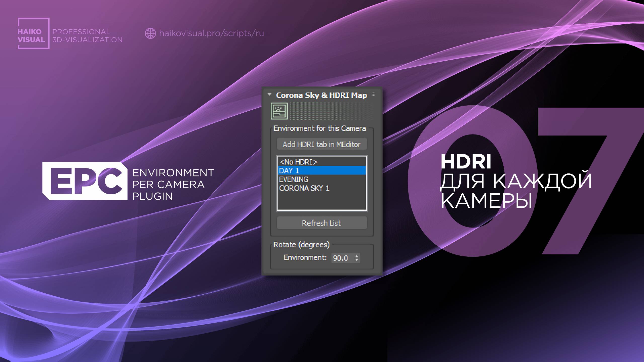Collapse the Corona Sky & HDRI Map rollout
This screenshot has width=644, height=362.
point(269,95)
